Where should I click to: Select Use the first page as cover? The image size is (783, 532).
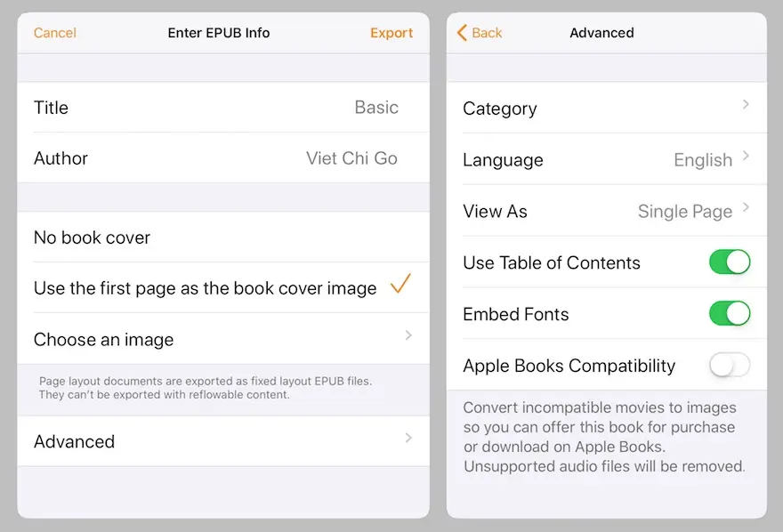(x=205, y=288)
